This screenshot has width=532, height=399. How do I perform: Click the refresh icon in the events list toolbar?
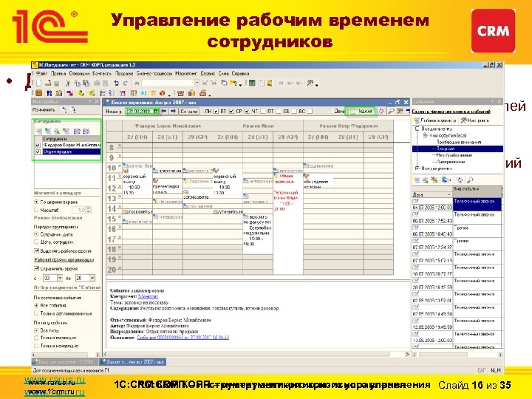pyautogui.click(x=460, y=180)
